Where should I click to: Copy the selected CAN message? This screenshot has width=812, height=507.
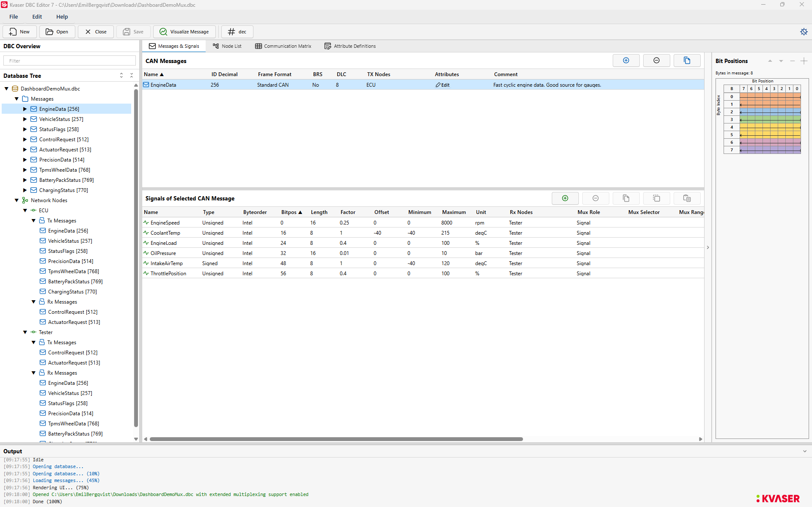point(687,60)
